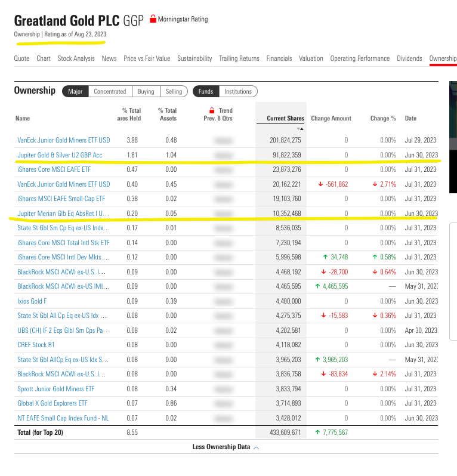Open iShares MSCI EAFE Small-Cap ETF link
457x476 pixels.
(61, 199)
